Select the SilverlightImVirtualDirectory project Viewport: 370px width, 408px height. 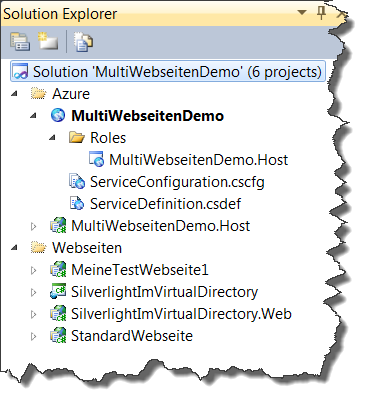coord(164,293)
